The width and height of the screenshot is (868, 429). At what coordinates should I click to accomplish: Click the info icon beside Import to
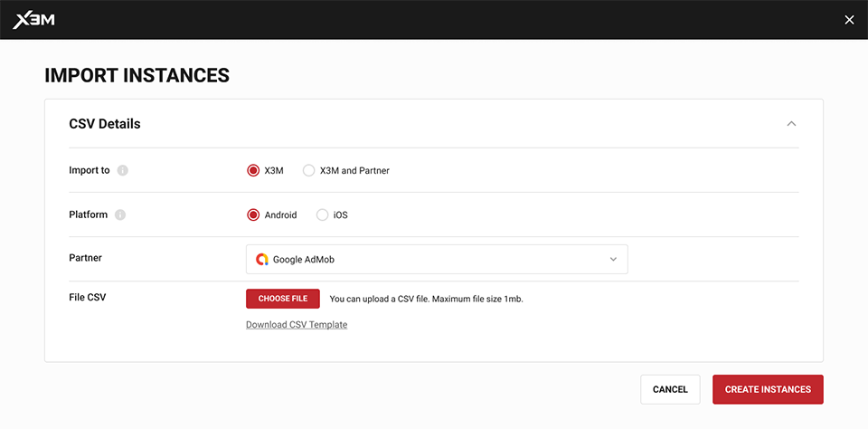click(x=123, y=170)
